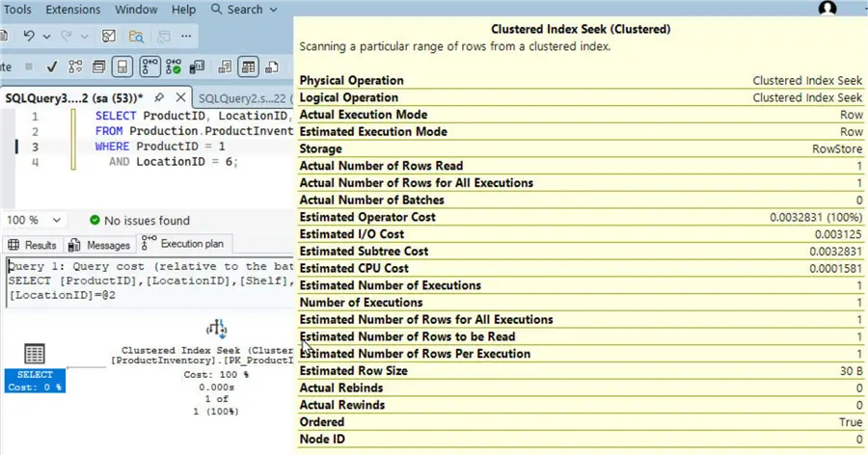Open the Window menu

coord(136,10)
